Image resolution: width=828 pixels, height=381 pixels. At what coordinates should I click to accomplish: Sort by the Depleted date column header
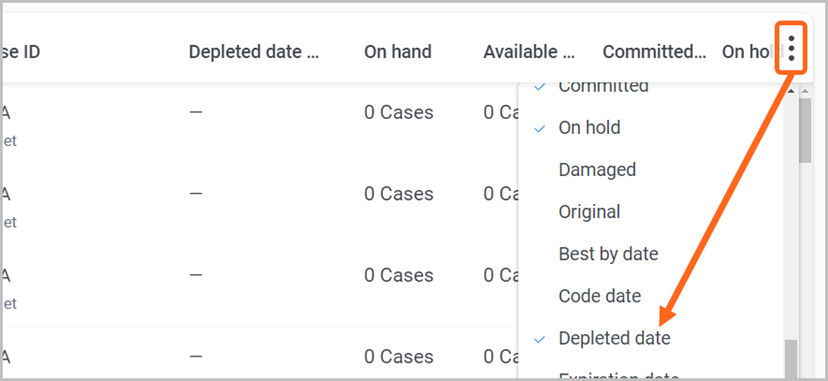(x=253, y=52)
